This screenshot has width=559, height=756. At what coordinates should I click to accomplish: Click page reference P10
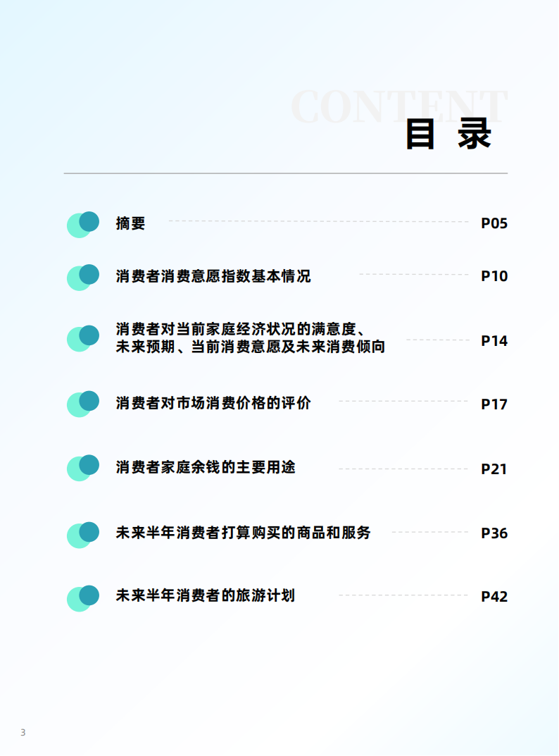coord(494,276)
